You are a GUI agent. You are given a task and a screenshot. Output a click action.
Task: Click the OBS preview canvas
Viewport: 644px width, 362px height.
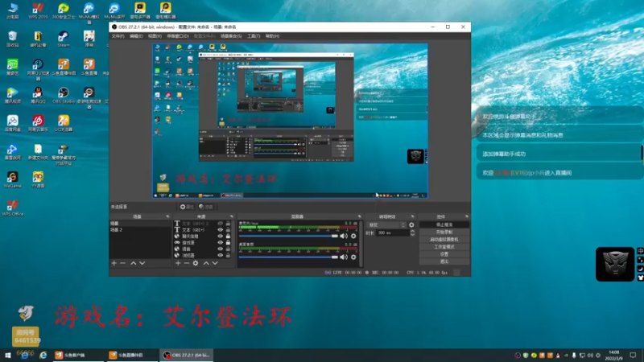pyautogui.click(x=290, y=121)
